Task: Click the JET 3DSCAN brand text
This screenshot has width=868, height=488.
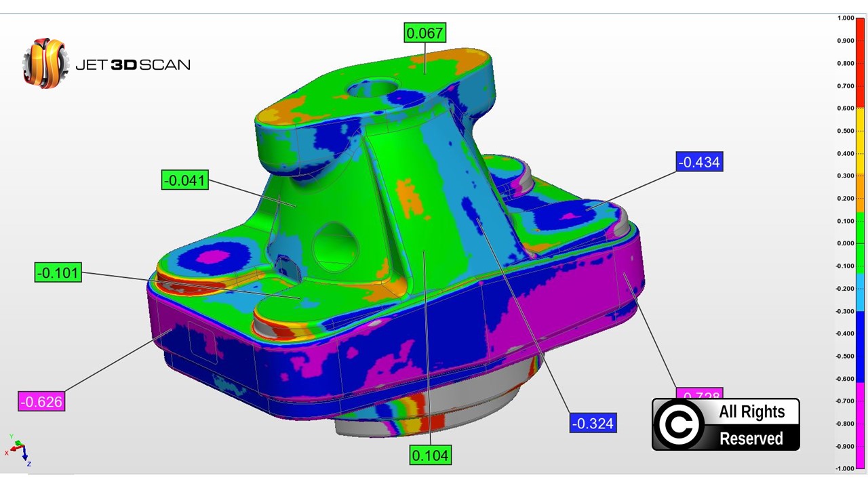Action: [132, 65]
